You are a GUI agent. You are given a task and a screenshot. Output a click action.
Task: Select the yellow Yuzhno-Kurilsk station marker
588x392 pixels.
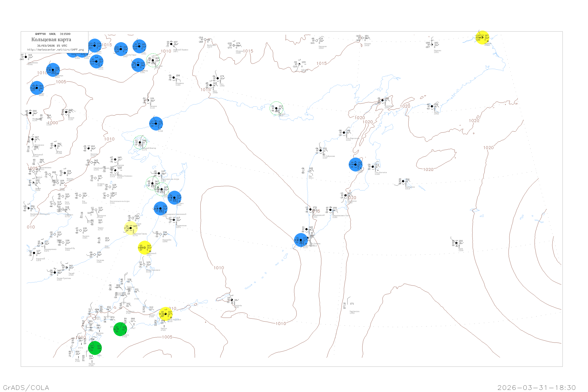click(x=165, y=314)
